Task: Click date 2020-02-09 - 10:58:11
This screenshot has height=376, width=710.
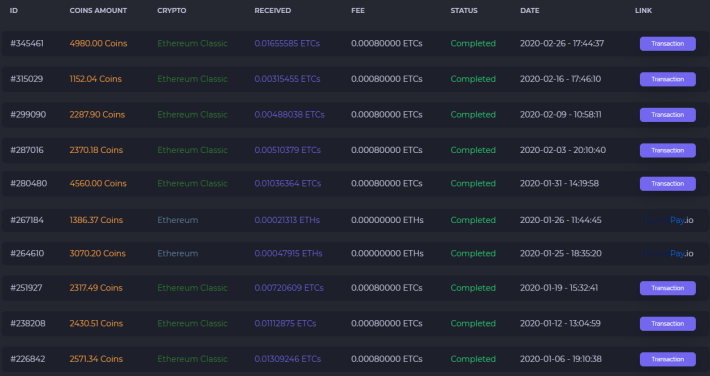Action: click(561, 115)
